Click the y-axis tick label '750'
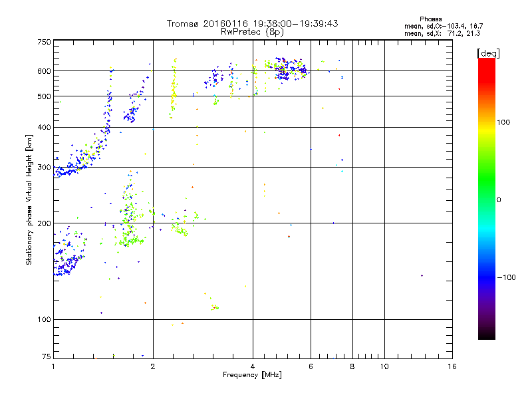 44,42
